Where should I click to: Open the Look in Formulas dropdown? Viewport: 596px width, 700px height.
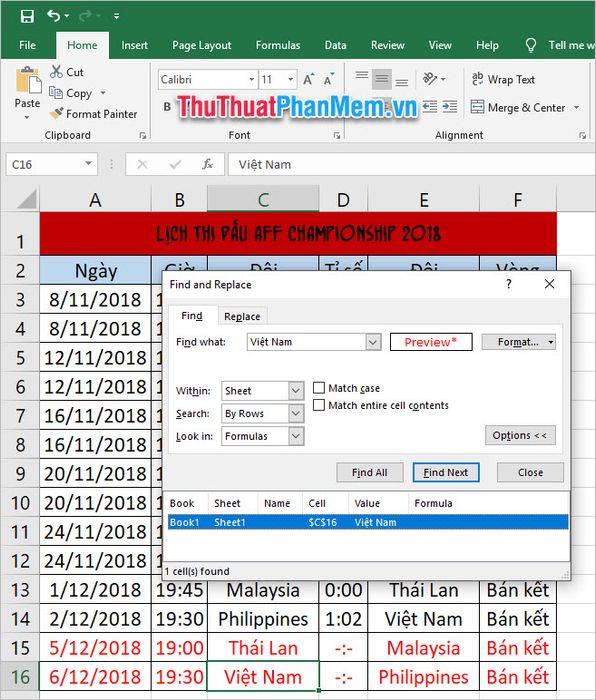[296, 436]
